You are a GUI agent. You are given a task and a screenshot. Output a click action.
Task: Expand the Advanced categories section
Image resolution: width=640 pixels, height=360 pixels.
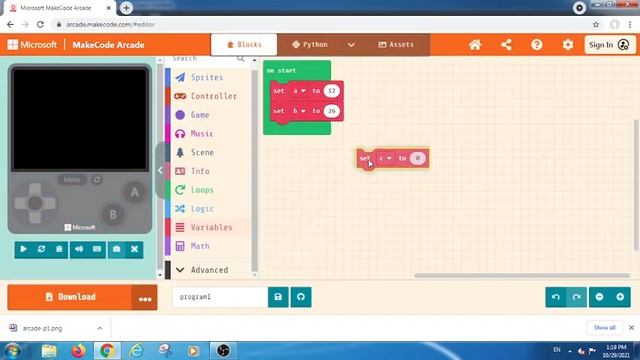[208, 270]
